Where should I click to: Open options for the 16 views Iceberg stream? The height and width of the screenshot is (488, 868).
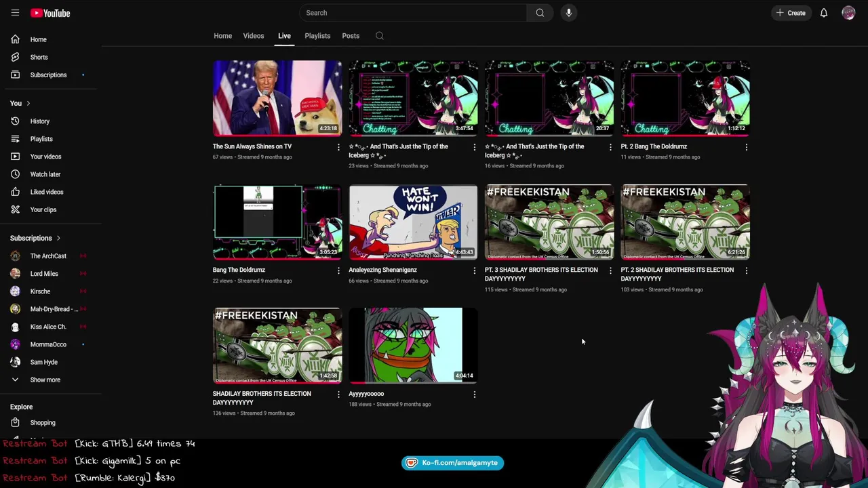pos(610,147)
